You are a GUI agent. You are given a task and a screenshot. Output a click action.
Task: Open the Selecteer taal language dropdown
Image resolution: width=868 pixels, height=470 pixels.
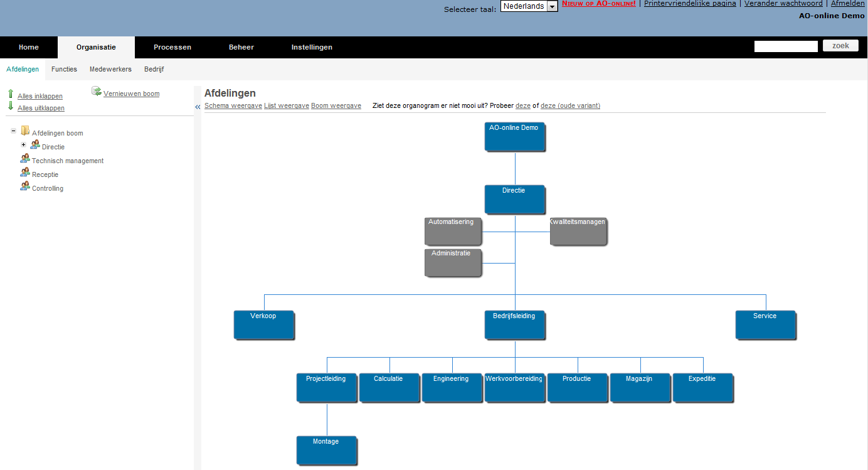pos(529,6)
